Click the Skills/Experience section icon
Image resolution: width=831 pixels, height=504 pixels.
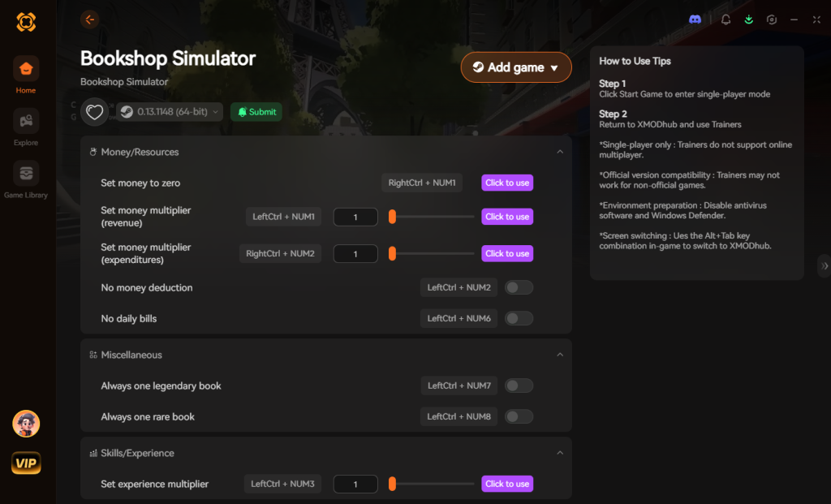pos(93,453)
